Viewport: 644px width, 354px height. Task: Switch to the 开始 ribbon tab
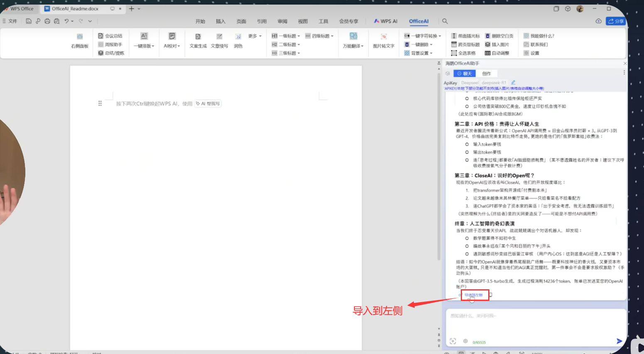point(200,21)
